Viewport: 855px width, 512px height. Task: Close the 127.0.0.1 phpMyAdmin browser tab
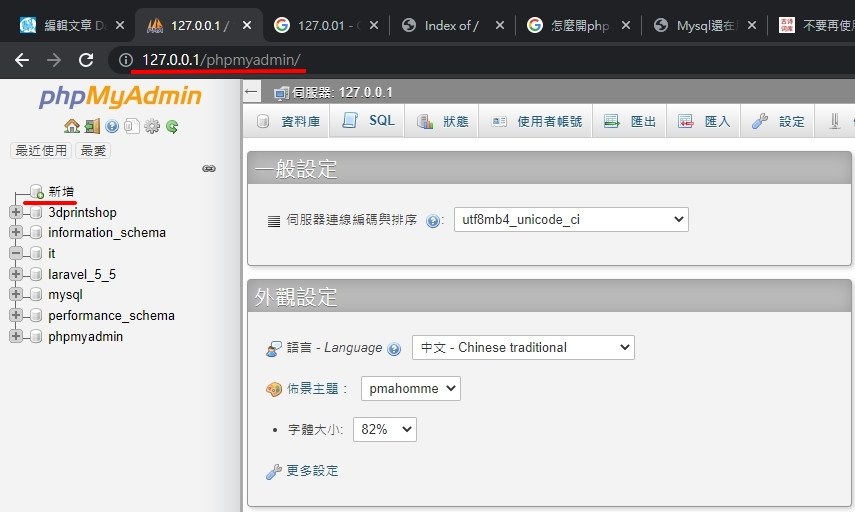(247, 25)
